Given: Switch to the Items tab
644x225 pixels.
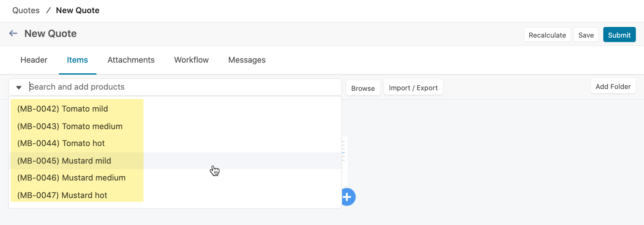Looking at the screenshot, I should pos(77,60).
